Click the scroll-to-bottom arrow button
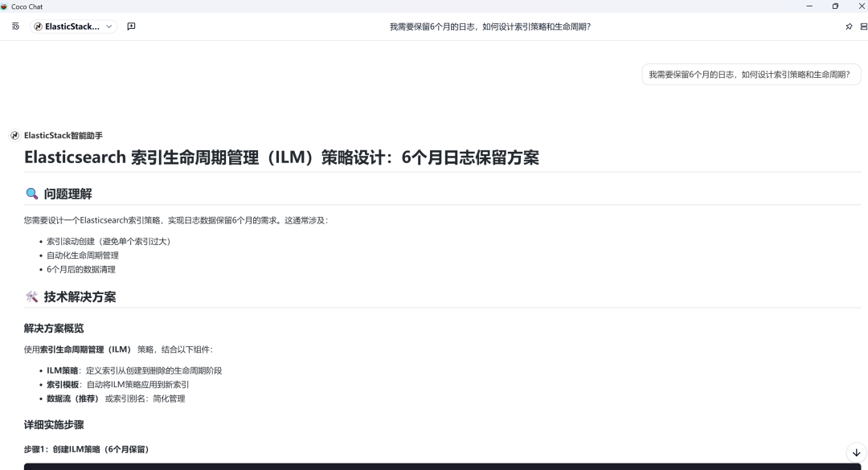Image resolution: width=868 pixels, height=470 pixels. coord(854,454)
